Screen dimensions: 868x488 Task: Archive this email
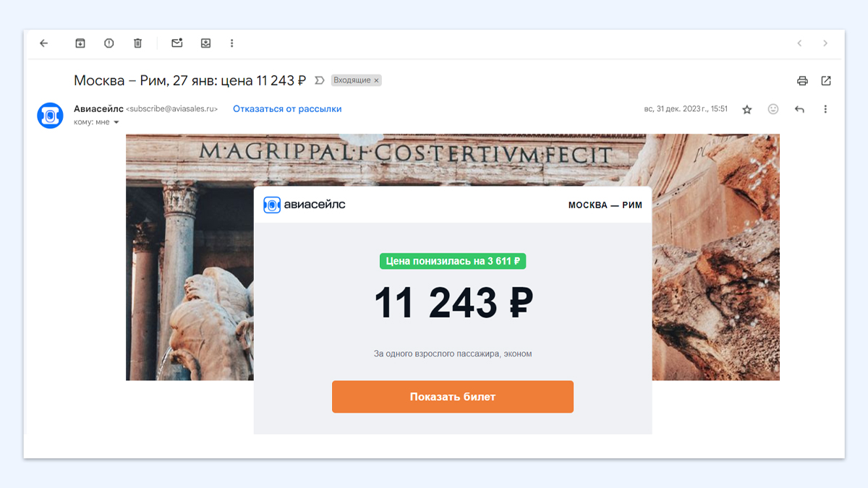(x=80, y=43)
